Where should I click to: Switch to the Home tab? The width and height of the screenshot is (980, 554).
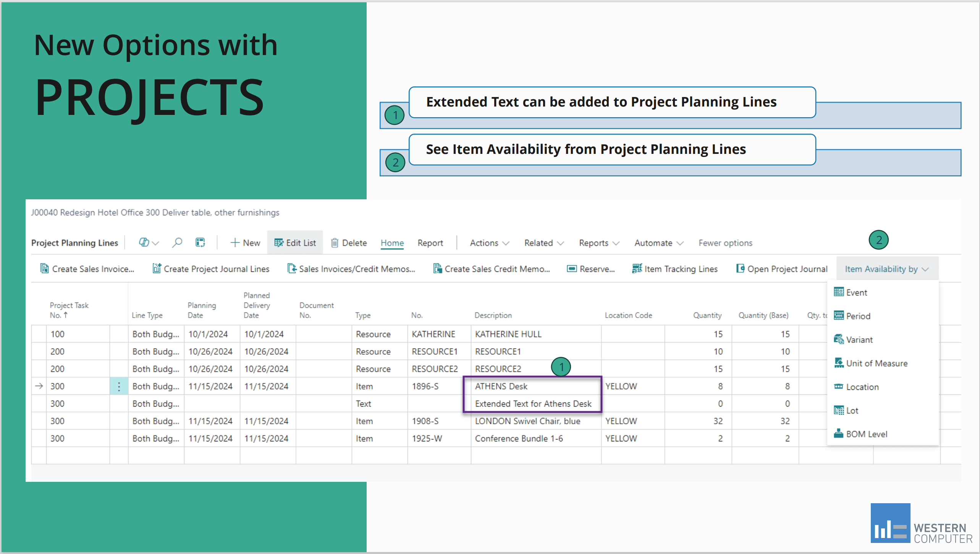tap(392, 243)
